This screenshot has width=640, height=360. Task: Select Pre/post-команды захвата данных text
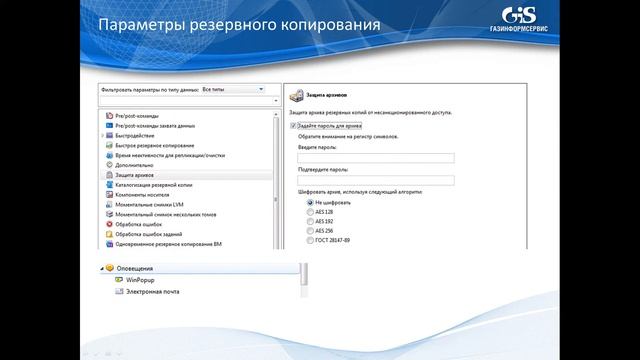(x=155, y=126)
